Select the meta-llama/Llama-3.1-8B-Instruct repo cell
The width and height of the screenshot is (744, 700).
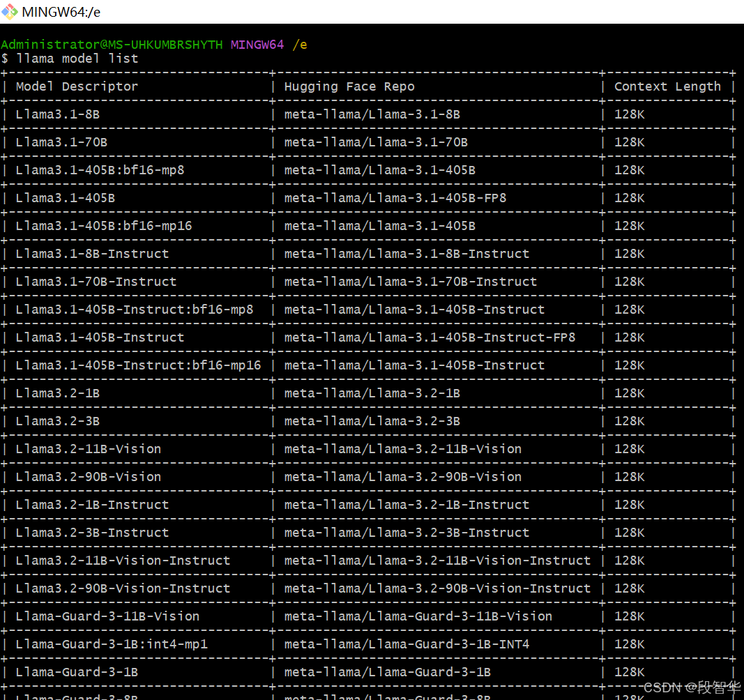click(x=407, y=254)
